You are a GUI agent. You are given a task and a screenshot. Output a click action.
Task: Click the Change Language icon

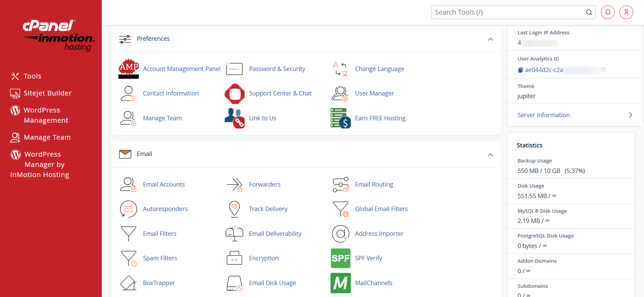tap(340, 69)
